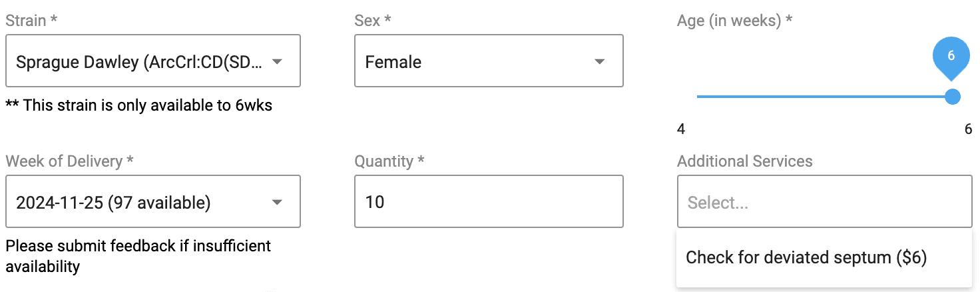The width and height of the screenshot is (980, 292).
Task: Choose Check for deviated septum ($6) option
Action: click(x=806, y=257)
